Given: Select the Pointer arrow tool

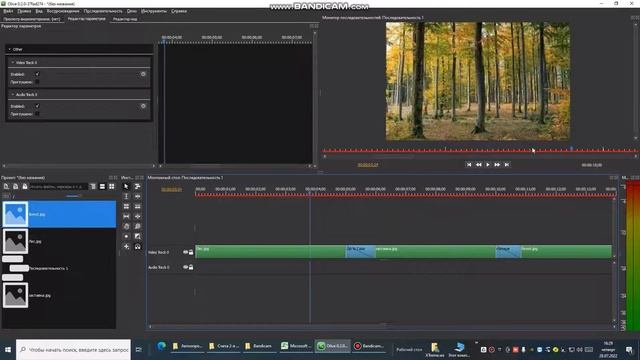Looking at the screenshot, I should pyautogui.click(x=126, y=187).
